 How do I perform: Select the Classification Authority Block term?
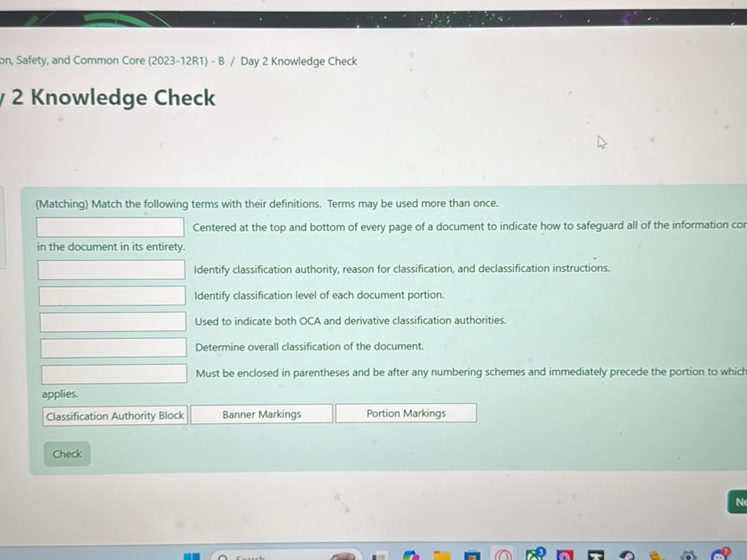115,416
